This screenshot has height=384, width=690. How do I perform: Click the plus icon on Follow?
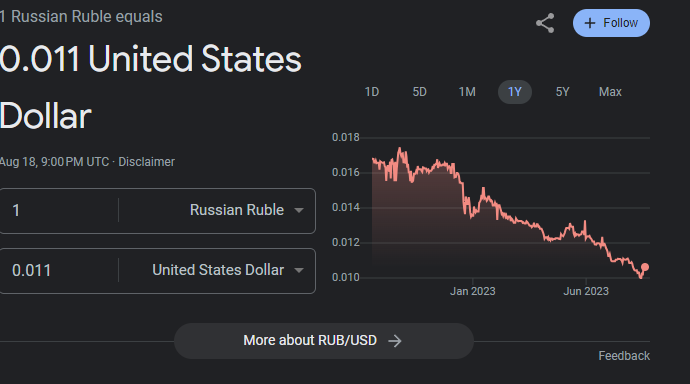click(590, 23)
